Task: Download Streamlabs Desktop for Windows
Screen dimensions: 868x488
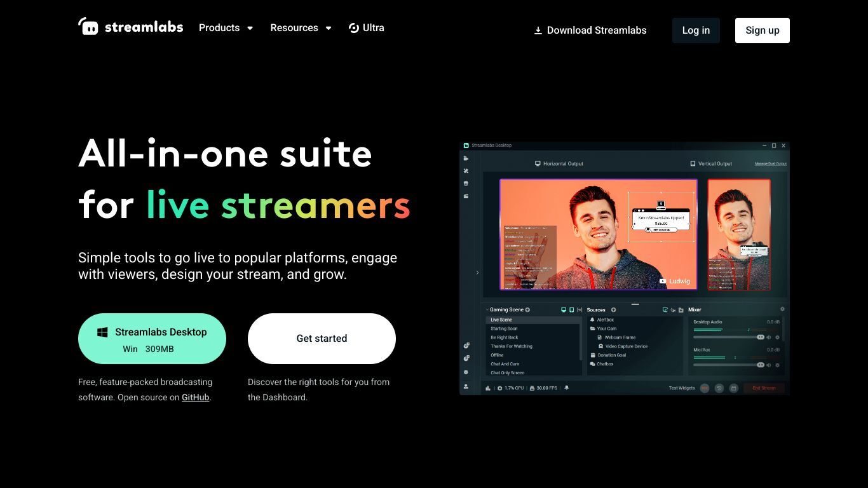Action: 152,339
